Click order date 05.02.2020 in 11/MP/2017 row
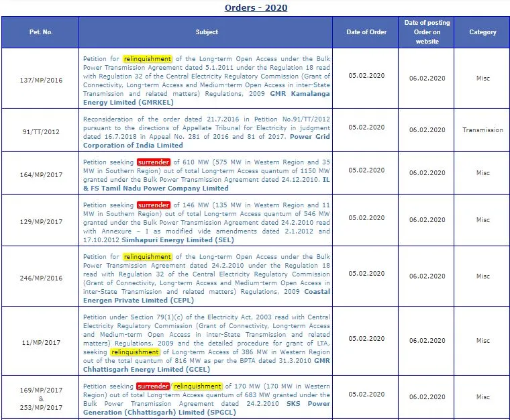Viewport: 510px width, 420px height. point(366,338)
